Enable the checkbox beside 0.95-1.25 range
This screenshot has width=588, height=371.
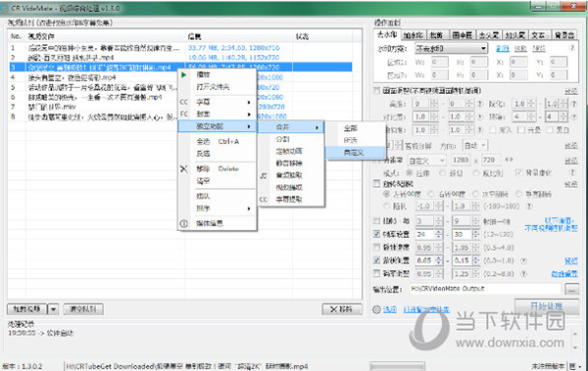click(x=377, y=273)
